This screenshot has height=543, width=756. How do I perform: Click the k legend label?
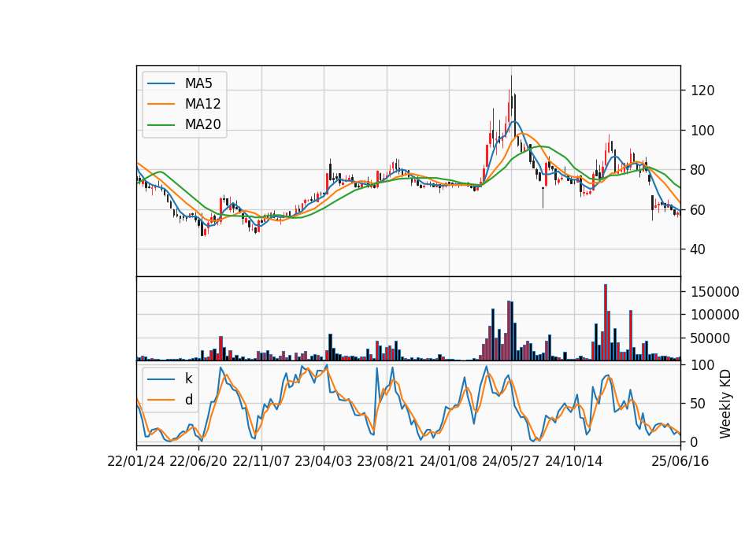(x=188, y=379)
